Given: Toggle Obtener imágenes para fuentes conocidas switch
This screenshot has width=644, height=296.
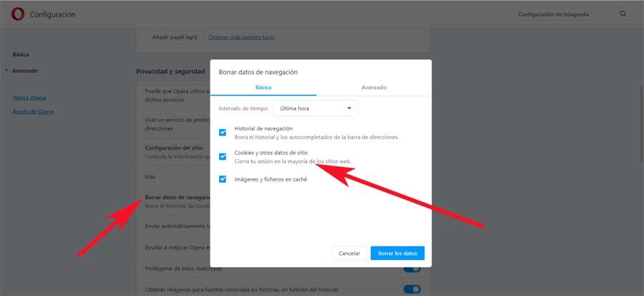Looking at the screenshot, I should pos(412,290).
